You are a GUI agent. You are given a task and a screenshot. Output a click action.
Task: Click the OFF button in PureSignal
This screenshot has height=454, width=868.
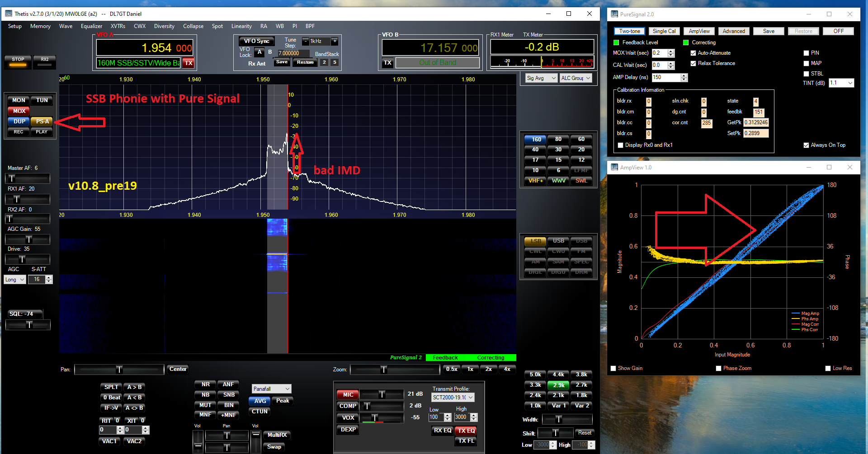click(838, 31)
